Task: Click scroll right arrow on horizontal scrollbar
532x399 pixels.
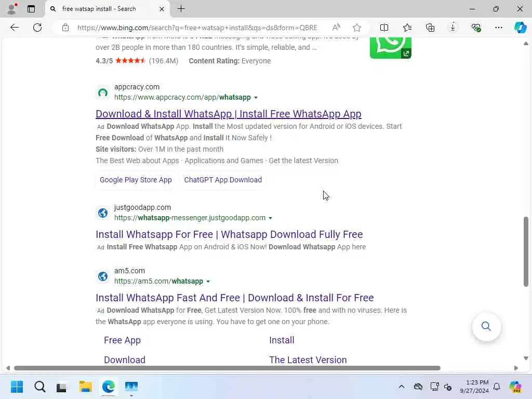Action: pyautogui.click(x=516, y=368)
